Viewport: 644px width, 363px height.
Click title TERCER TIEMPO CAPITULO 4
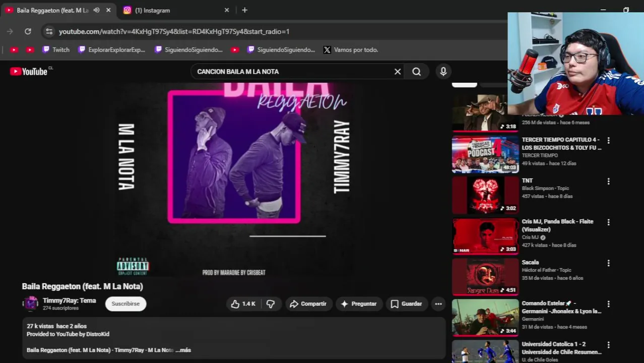561,143
